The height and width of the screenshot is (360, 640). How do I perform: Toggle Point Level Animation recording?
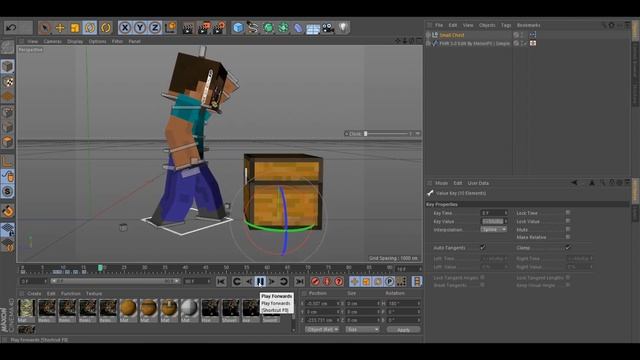pyautogui.click(x=401, y=282)
